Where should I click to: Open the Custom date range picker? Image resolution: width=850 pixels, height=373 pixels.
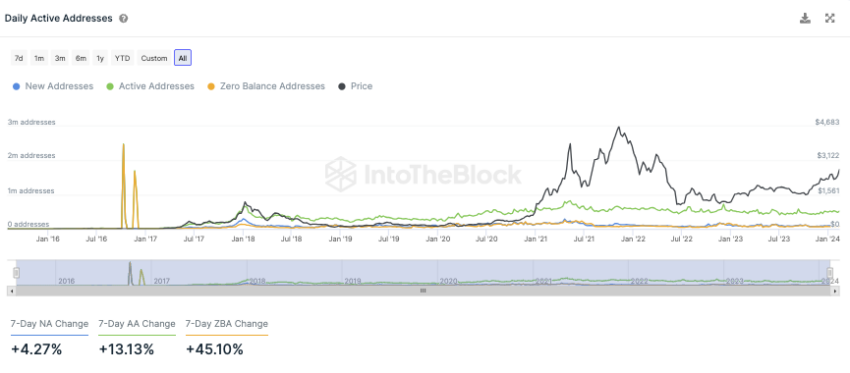[x=154, y=58]
